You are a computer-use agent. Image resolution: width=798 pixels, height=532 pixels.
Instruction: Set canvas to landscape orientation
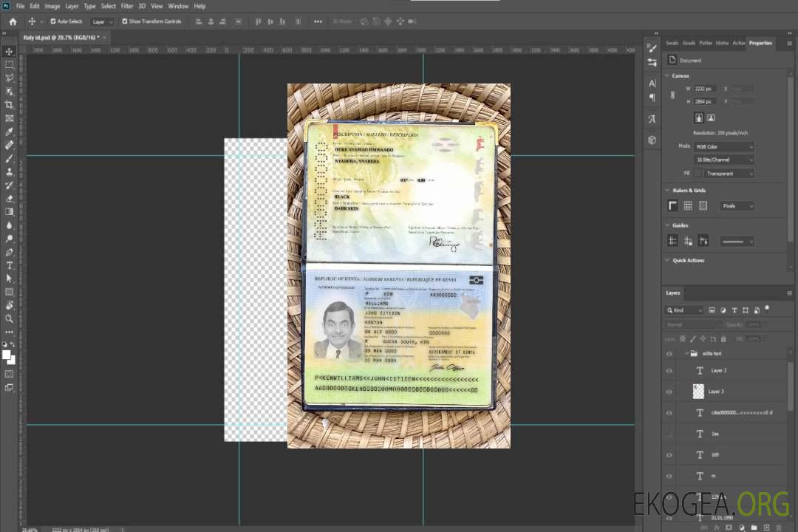click(x=711, y=118)
